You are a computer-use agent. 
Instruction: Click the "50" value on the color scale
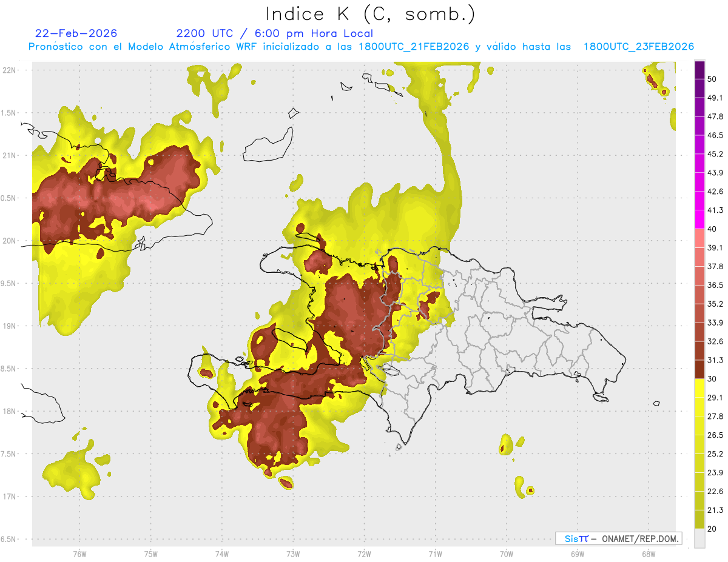click(x=712, y=79)
